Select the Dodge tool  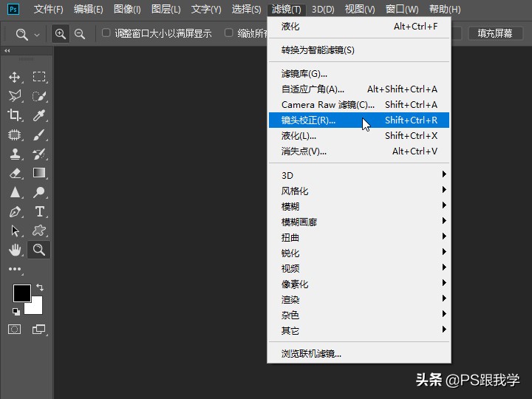pos(39,192)
